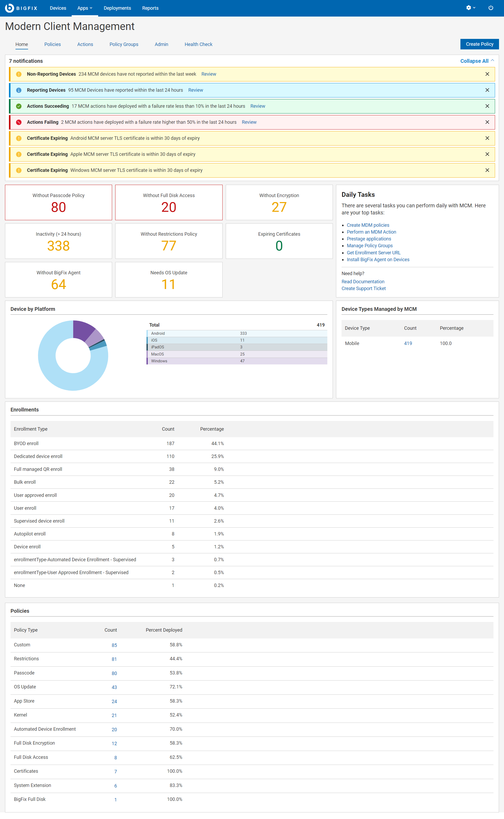Close the Windows certificate expiring alert
The height and width of the screenshot is (819, 504).
tap(487, 170)
